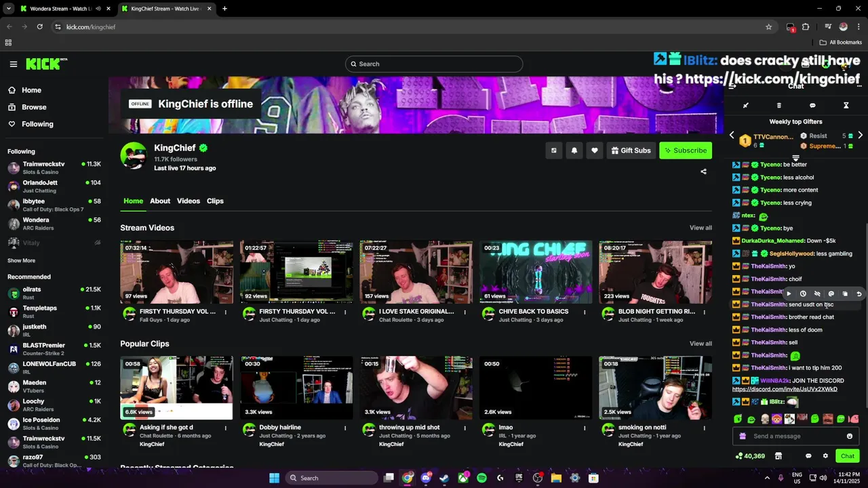
Task: Click the shop icon beside 40,369 points
Action: coord(778,456)
